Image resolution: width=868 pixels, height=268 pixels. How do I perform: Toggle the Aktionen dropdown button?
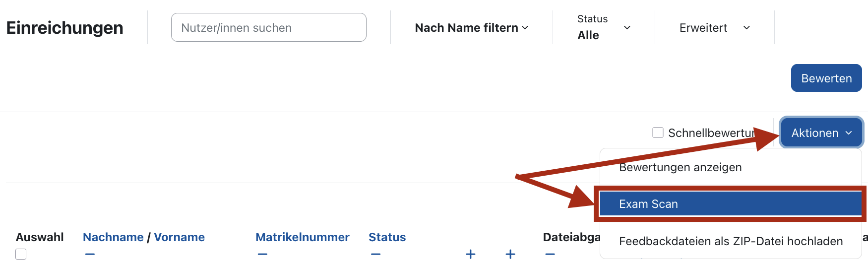[x=821, y=133]
